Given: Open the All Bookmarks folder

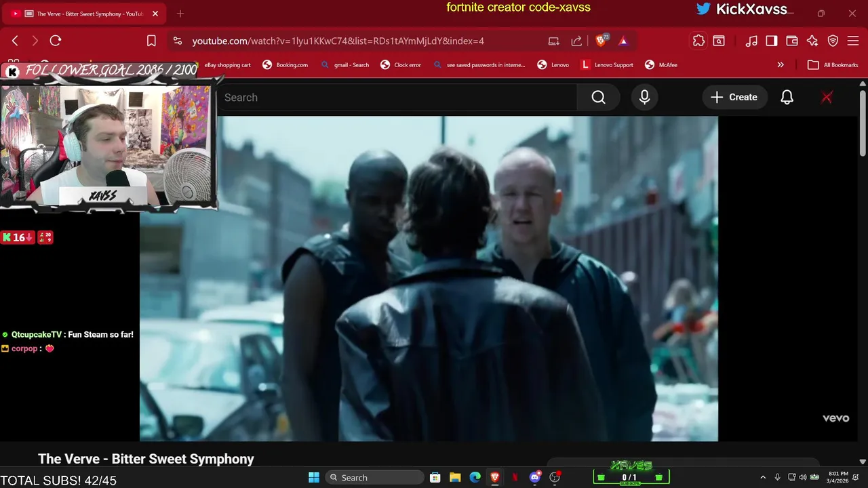Looking at the screenshot, I should tap(833, 65).
